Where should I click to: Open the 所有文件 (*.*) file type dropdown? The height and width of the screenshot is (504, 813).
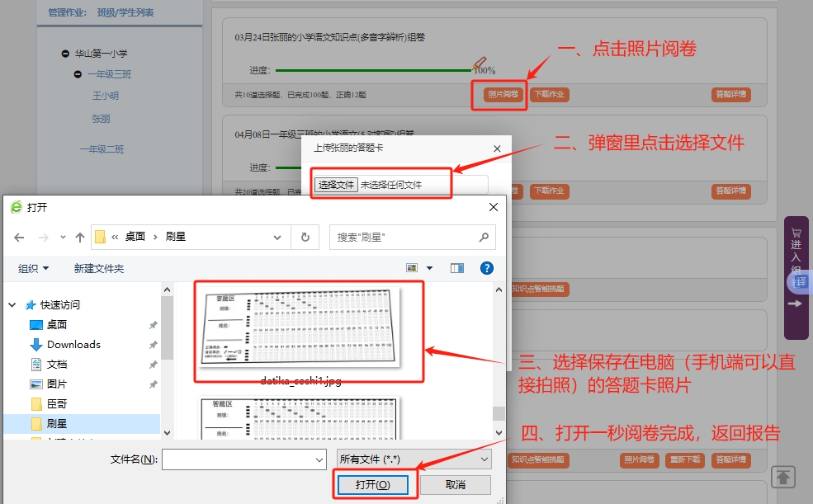[414, 459]
